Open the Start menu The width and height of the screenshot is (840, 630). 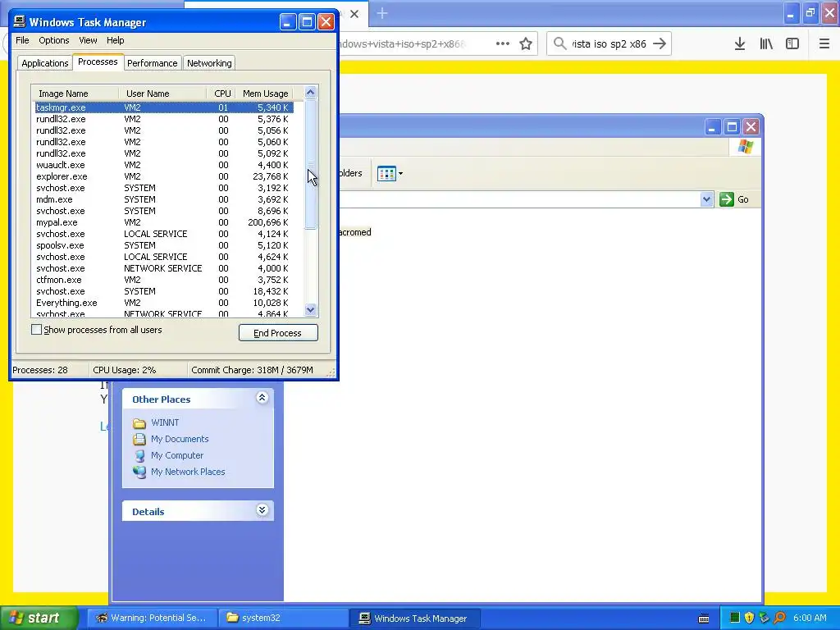[39, 619]
